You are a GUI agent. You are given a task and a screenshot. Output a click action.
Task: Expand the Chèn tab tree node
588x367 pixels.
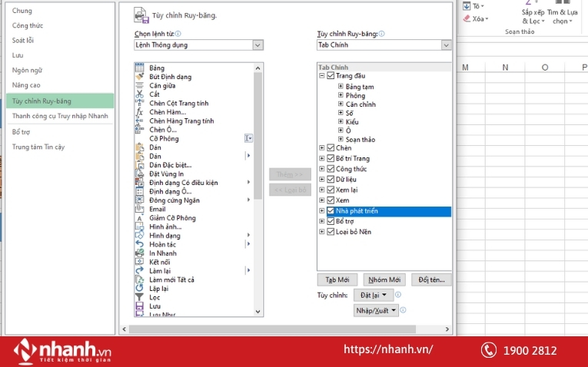322,148
